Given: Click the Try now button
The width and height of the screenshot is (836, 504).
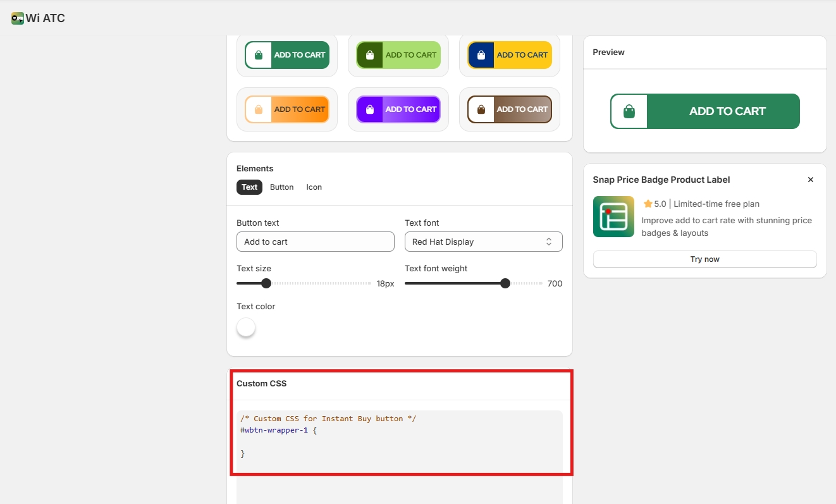Looking at the screenshot, I should (705, 259).
